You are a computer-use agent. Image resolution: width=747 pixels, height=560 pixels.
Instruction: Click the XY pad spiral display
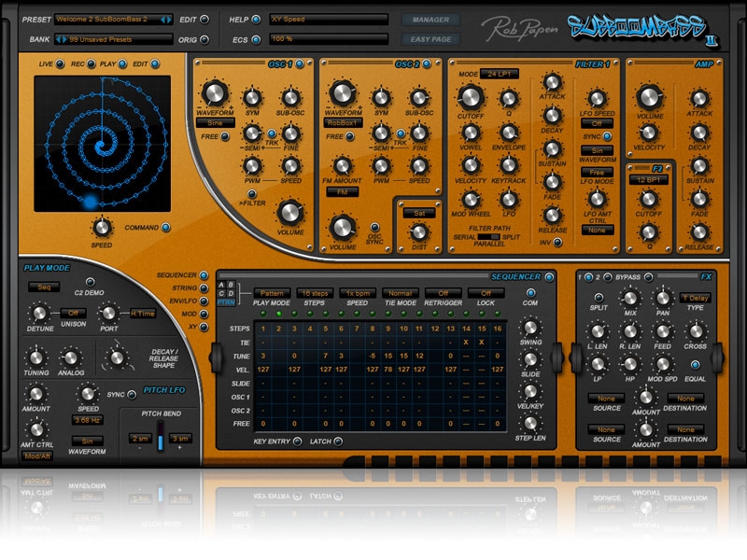pos(103,142)
